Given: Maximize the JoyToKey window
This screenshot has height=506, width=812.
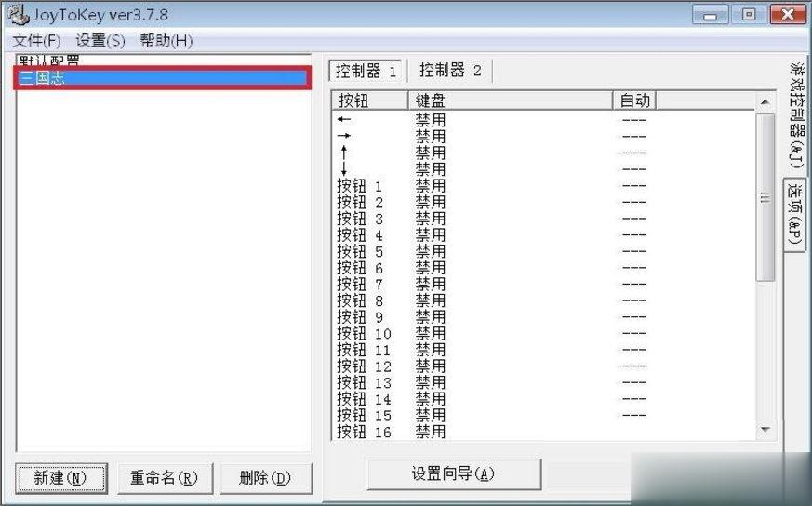Looking at the screenshot, I should (x=749, y=15).
